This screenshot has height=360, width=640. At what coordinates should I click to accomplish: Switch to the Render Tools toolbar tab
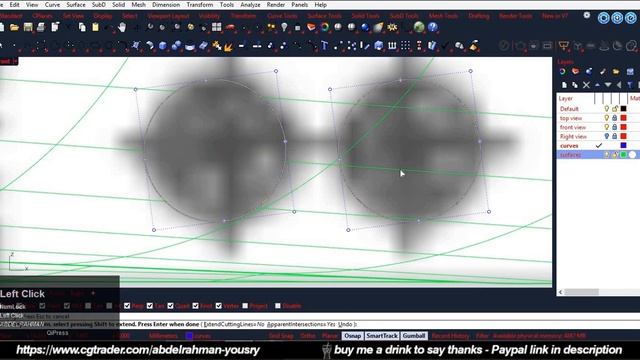(516, 16)
